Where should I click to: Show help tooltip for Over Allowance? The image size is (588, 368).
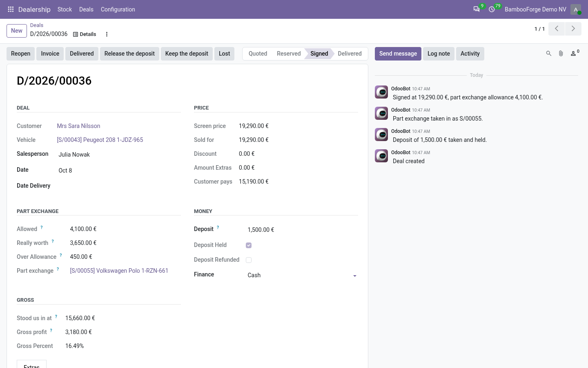61,255
